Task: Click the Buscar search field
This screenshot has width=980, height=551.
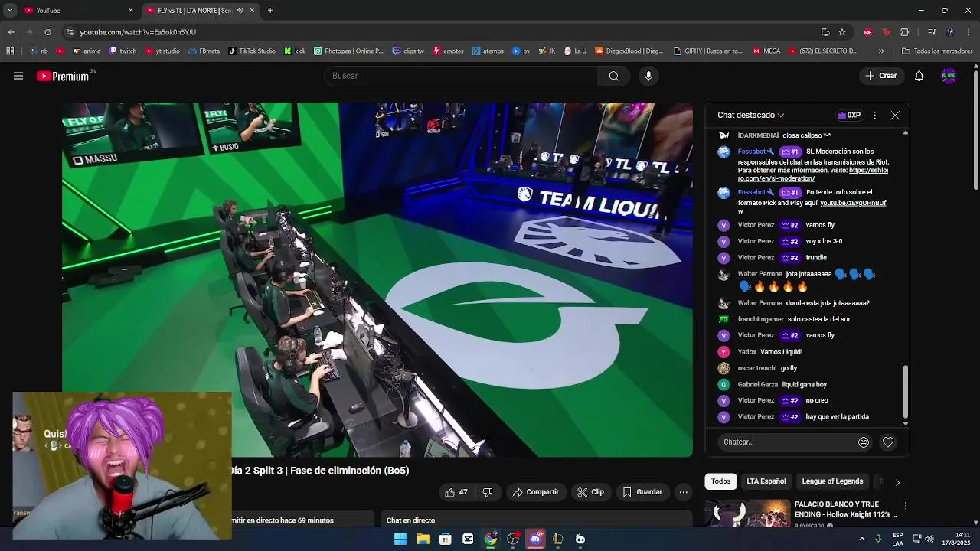Action: coord(462,76)
